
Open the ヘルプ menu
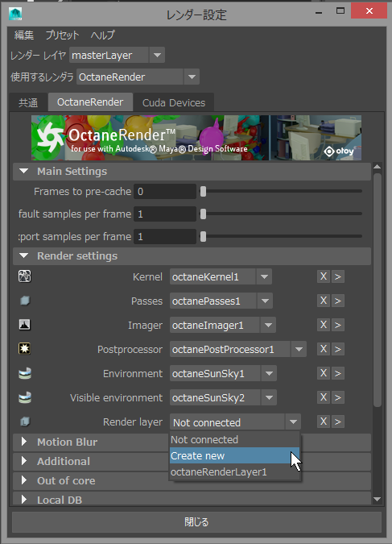click(102, 35)
